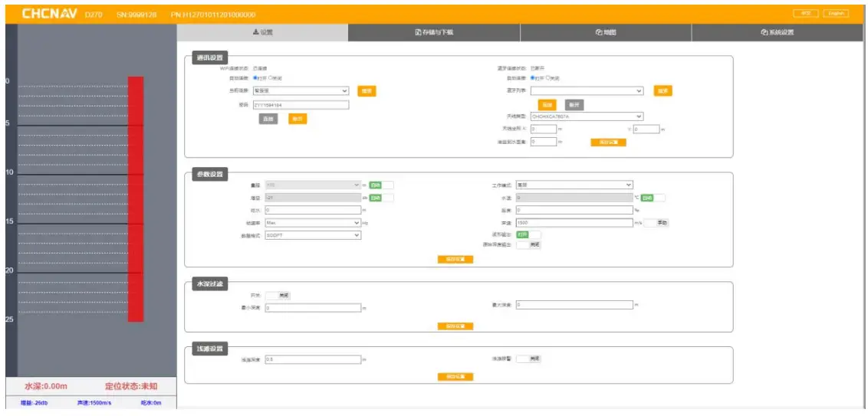Save settings in the 浅滩设置 section
This screenshot has width=868, height=416.
pyautogui.click(x=455, y=376)
